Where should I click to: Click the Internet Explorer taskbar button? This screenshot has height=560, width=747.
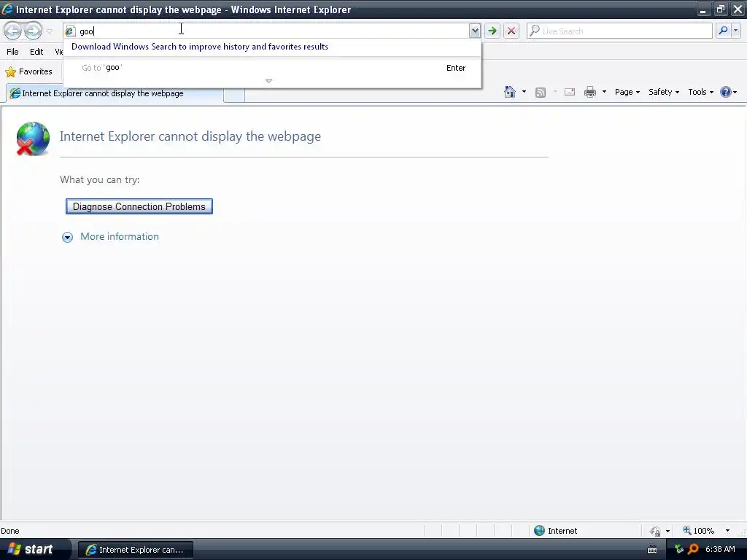click(135, 550)
